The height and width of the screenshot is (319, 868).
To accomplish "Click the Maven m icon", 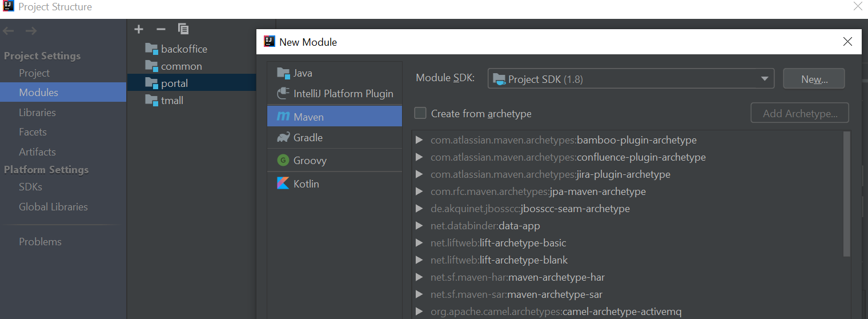I will [x=283, y=117].
